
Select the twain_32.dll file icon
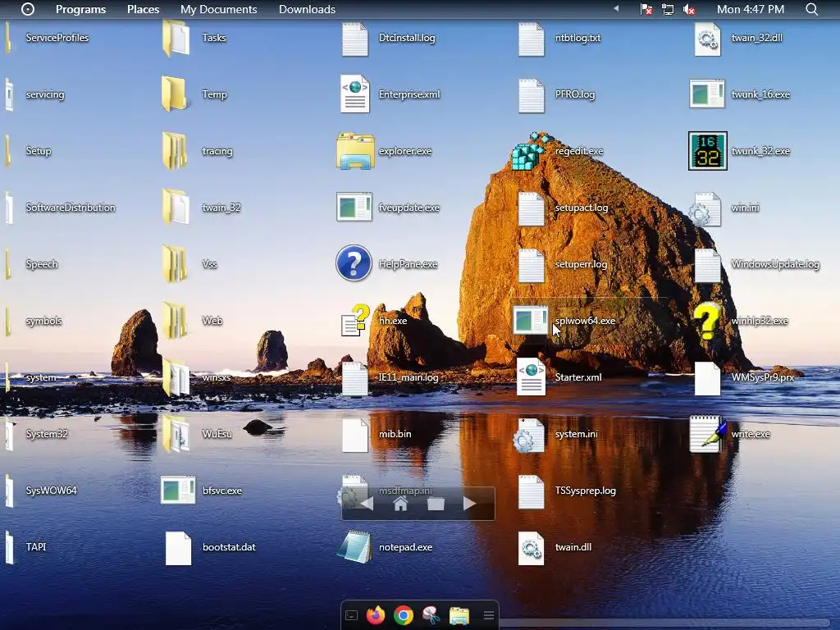pos(707,38)
